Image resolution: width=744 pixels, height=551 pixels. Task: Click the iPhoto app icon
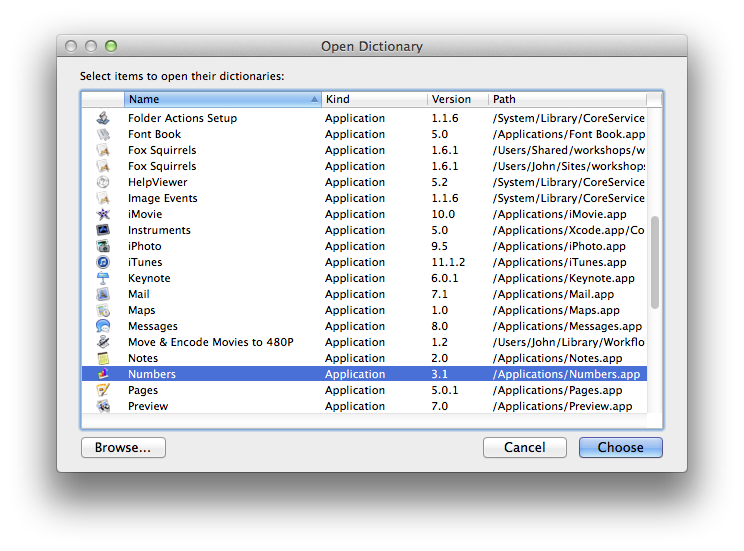(103, 246)
